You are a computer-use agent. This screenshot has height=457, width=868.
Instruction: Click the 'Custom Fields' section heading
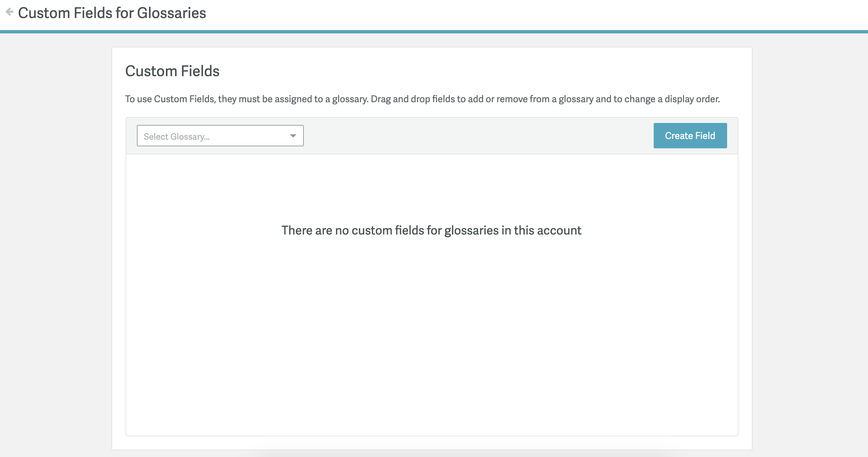pyautogui.click(x=172, y=71)
